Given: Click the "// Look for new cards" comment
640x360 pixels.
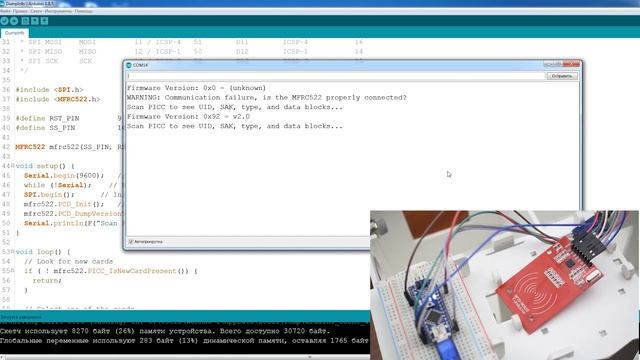Looking at the screenshot, I should click(x=68, y=261).
